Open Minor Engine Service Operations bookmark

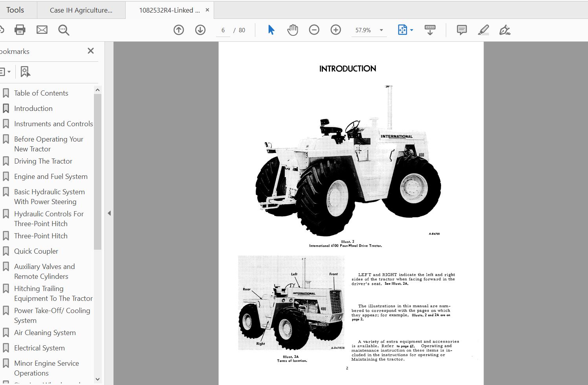pos(46,368)
